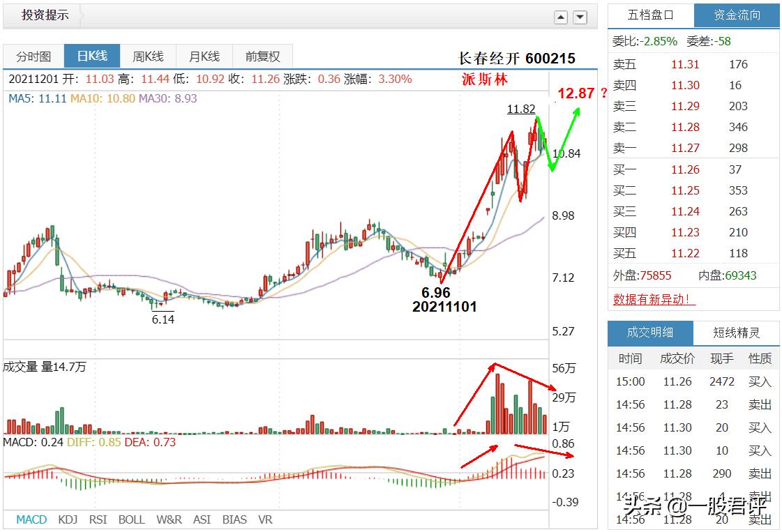Select the BIAS indicator
782x532 pixels.
[235, 519]
